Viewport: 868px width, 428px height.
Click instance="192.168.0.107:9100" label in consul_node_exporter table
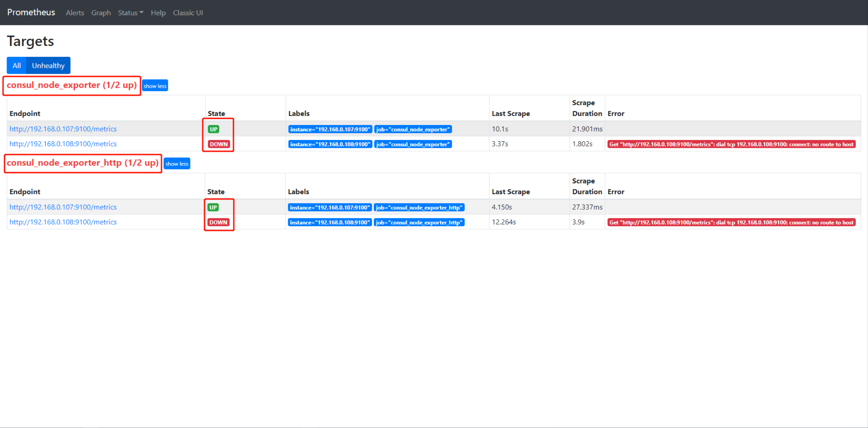pyautogui.click(x=330, y=129)
